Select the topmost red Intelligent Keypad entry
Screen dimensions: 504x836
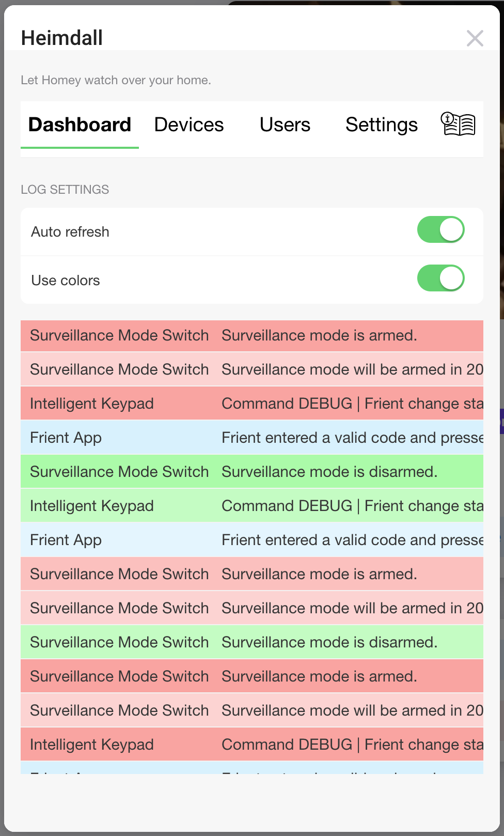point(252,404)
